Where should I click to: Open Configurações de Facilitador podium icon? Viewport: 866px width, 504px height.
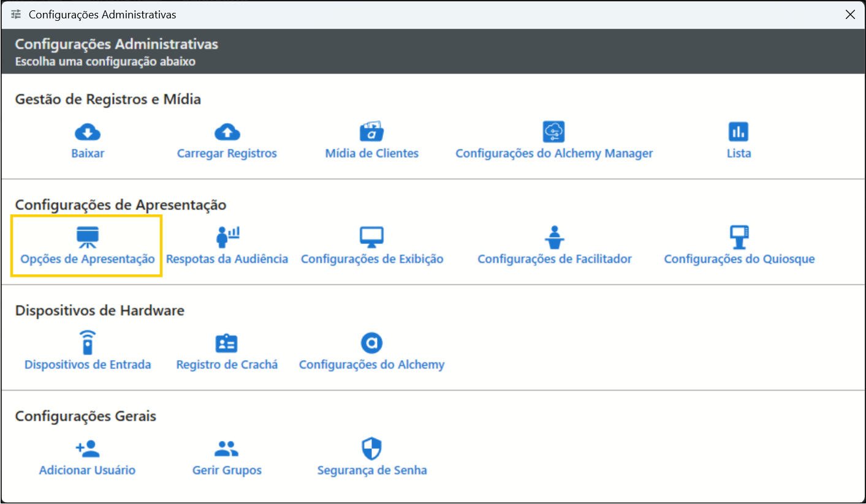tap(554, 237)
